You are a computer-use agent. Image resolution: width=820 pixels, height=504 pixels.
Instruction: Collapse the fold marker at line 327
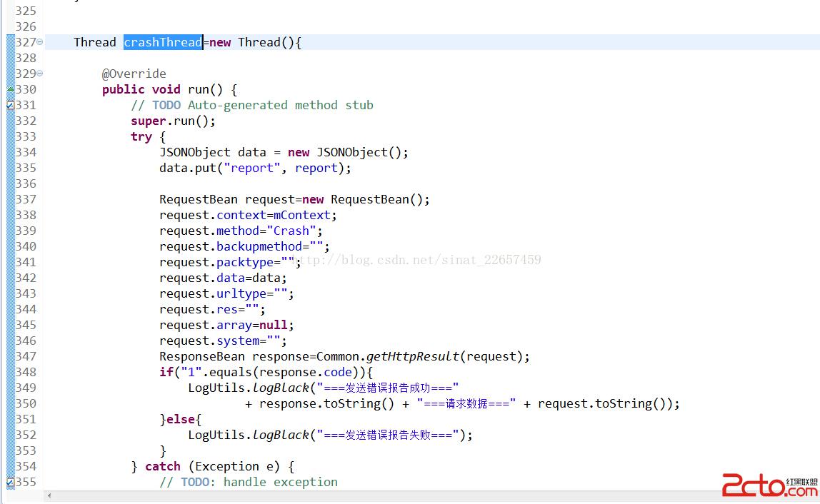click(x=40, y=42)
